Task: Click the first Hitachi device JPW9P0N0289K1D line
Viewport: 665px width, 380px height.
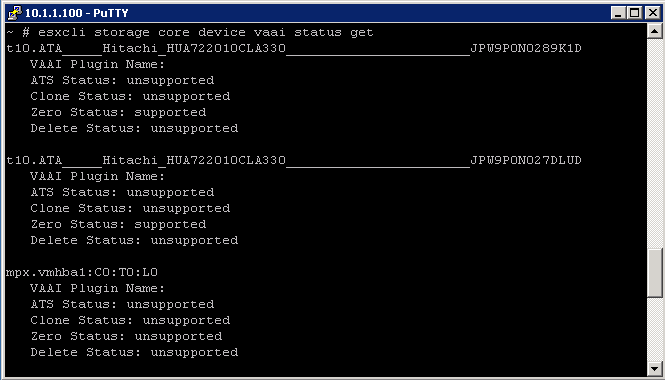Action: pos(293,48)
